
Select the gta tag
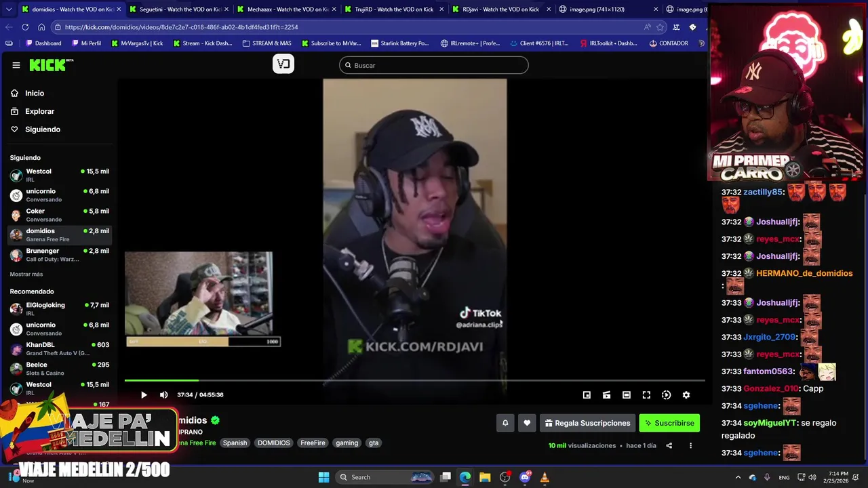[374, 443]
